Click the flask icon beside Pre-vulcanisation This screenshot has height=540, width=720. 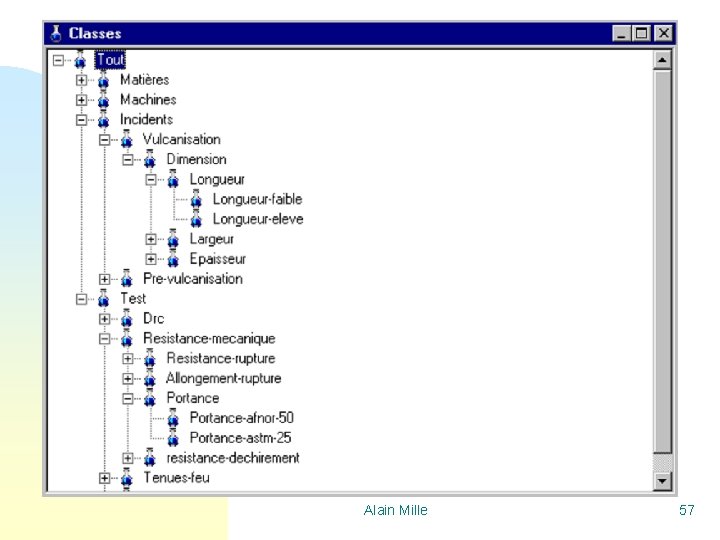[x=127, y=279]
